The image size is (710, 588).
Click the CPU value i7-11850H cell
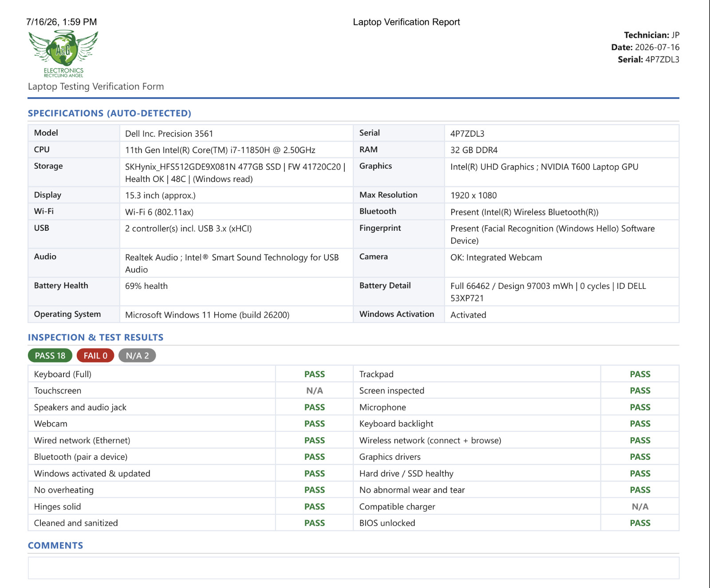[236, 150]
